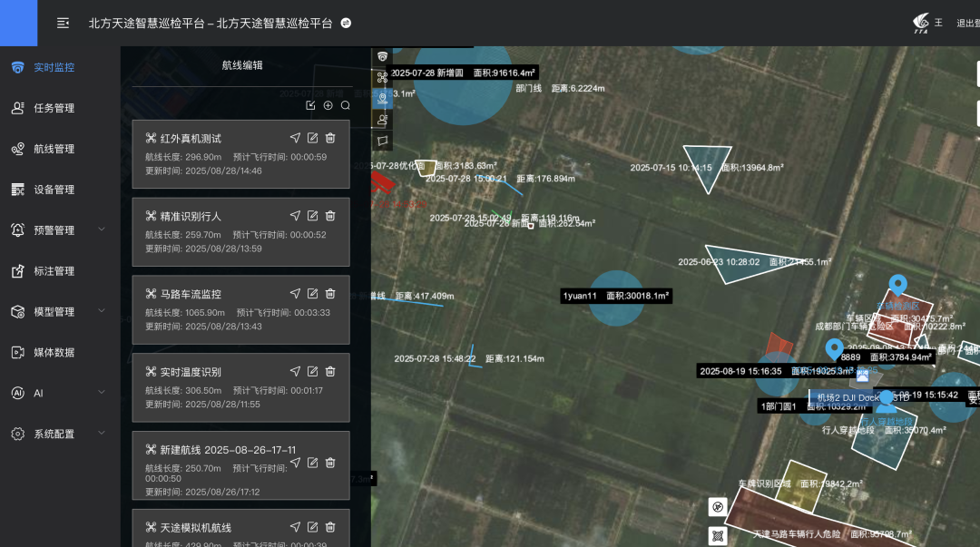Screen dimensions: 980x547
Task: Expand the 模型管理 submenu
Action: tap(101, 311)
